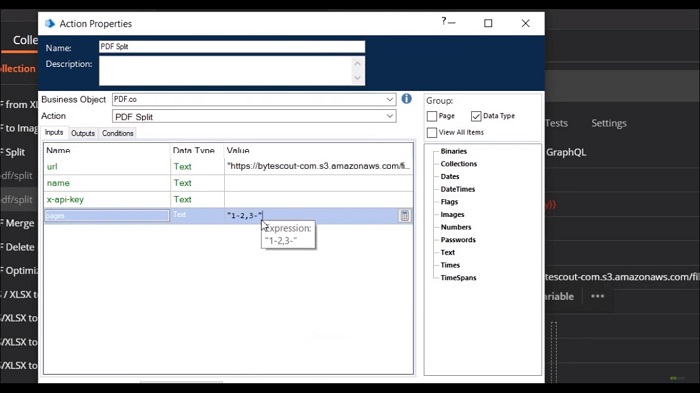Expand the TimeSpans tree node
Screen dimensions: 700x393
pyautogui.click(x=458, y=278)
